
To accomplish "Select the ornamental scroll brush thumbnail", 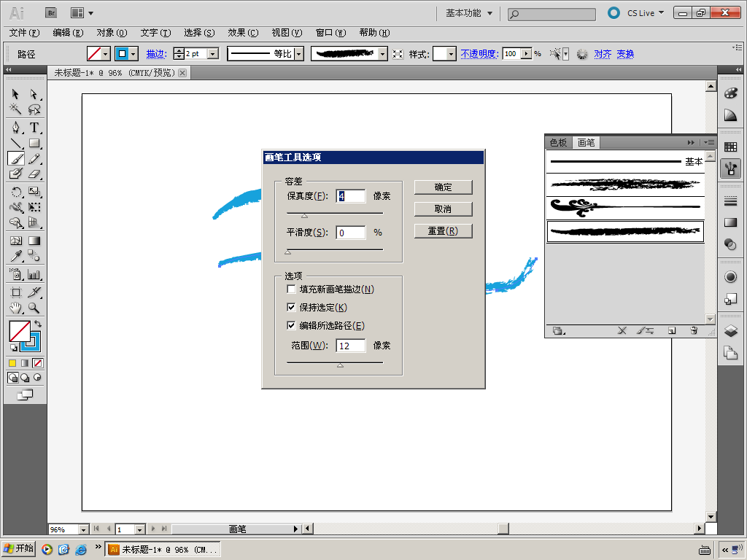I will [625, 208].
